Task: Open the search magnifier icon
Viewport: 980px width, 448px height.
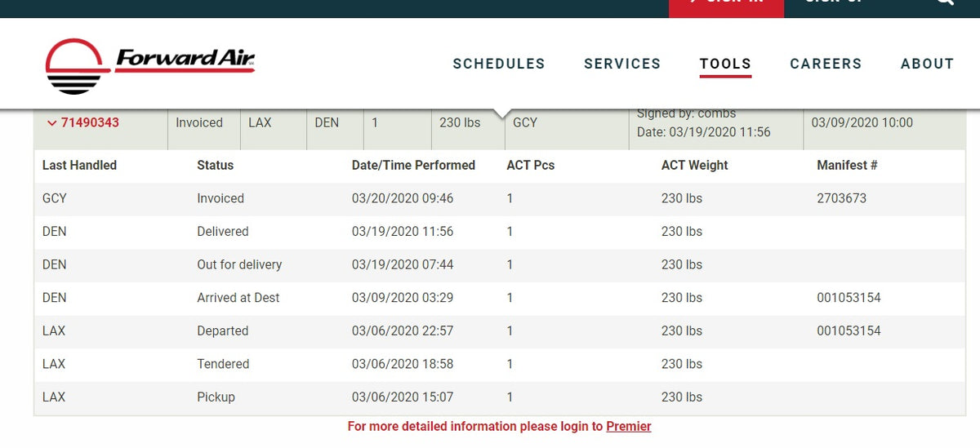Action: pyautogui.click(x=944, y=2)
